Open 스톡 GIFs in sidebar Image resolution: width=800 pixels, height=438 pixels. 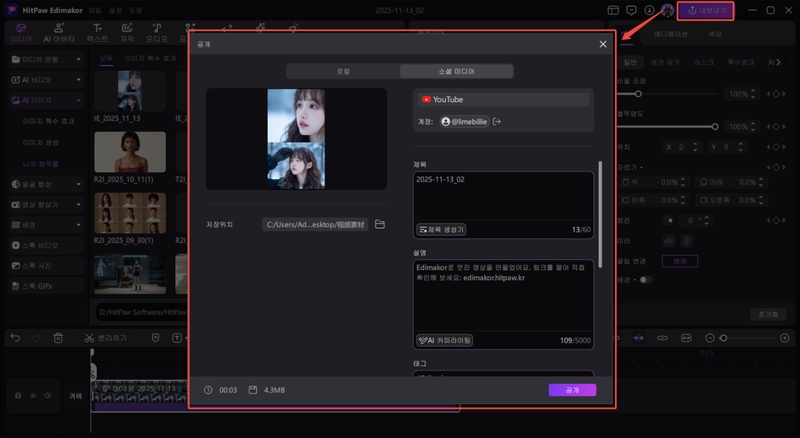pyautogui.click(x=46, y=286)
